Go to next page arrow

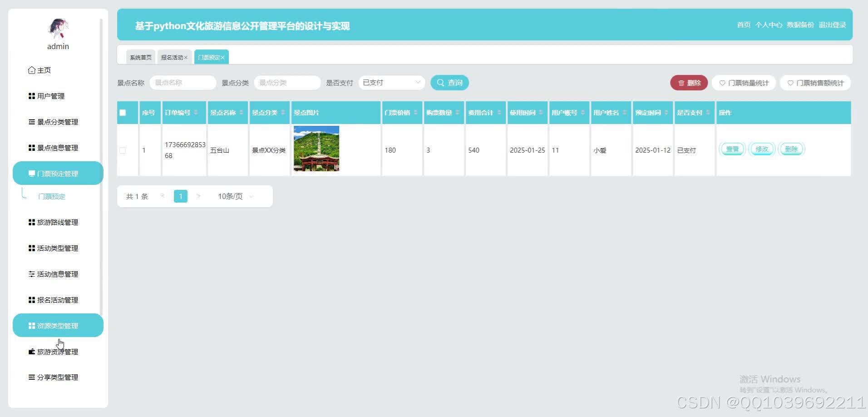[x=198, y=196]
